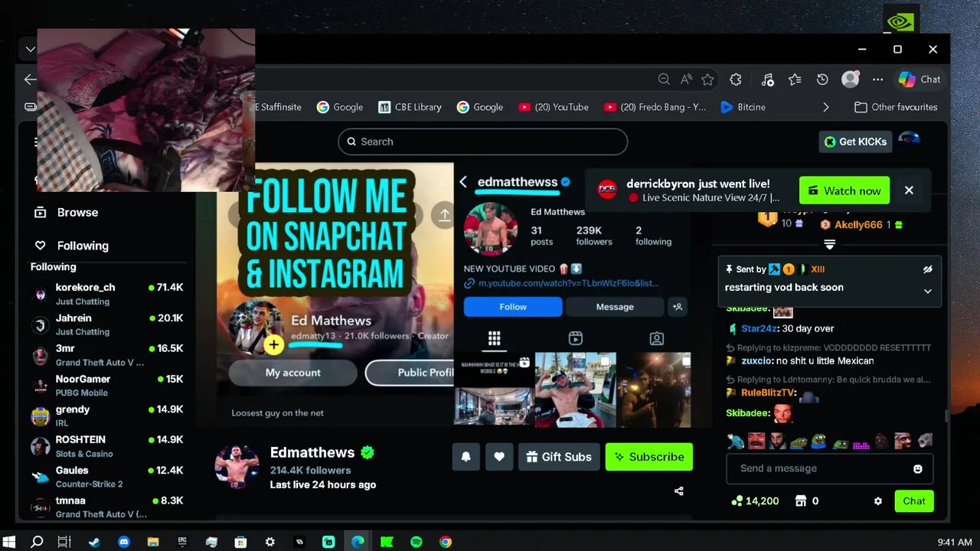Open NoorGamer channel from Following list

click(x=107, y=386)
